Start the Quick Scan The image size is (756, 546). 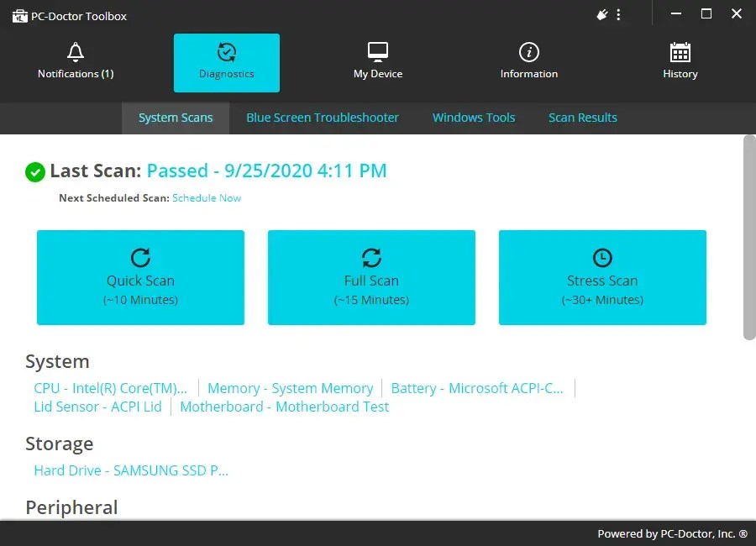click(139, 277)
